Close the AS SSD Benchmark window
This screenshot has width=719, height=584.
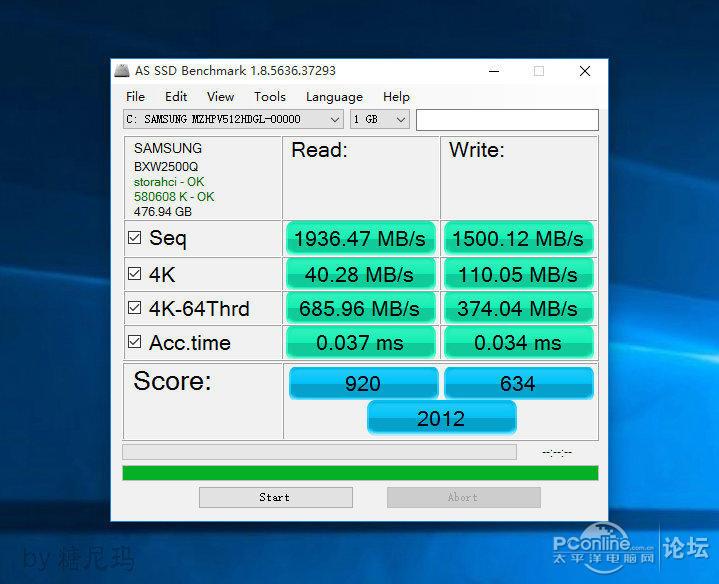(x=585, y=71)
